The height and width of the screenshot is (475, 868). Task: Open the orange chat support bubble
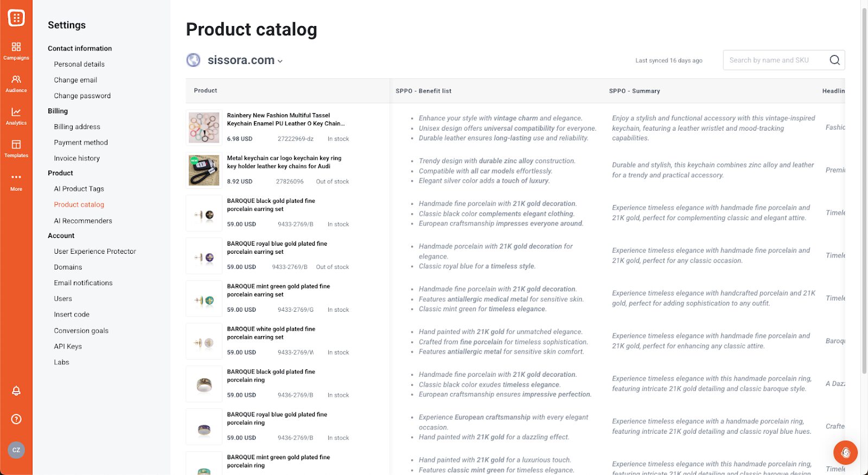(845, 452)
